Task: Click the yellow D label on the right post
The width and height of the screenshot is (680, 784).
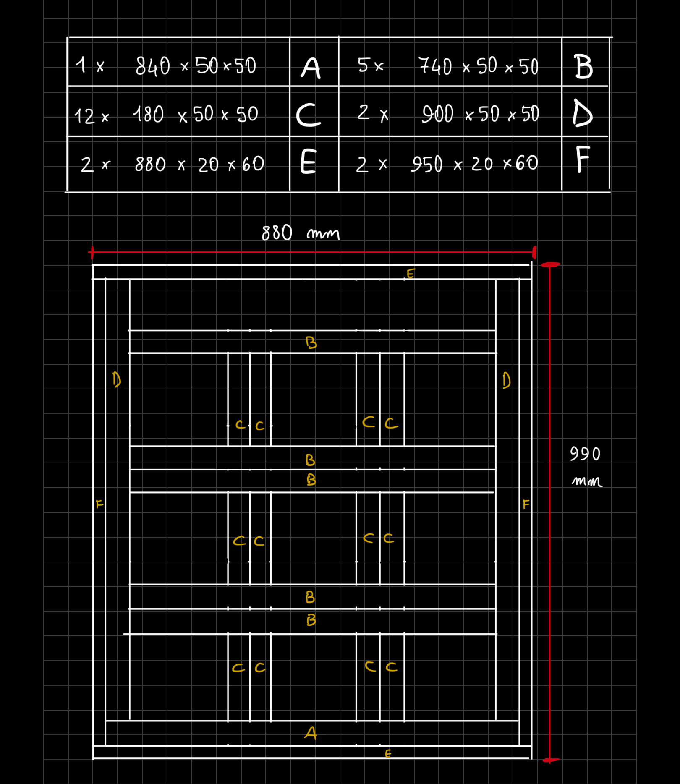Action: (507, 380)
